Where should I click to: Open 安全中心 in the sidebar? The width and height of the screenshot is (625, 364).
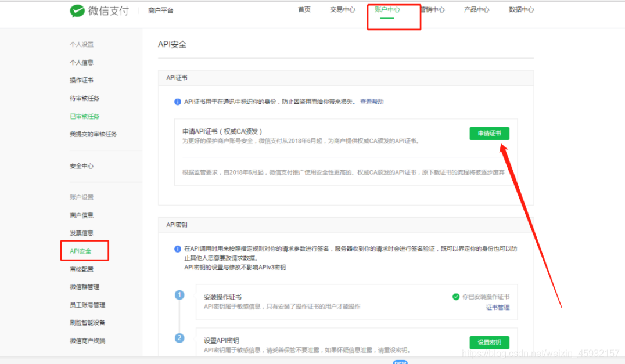tap(82, 166)
